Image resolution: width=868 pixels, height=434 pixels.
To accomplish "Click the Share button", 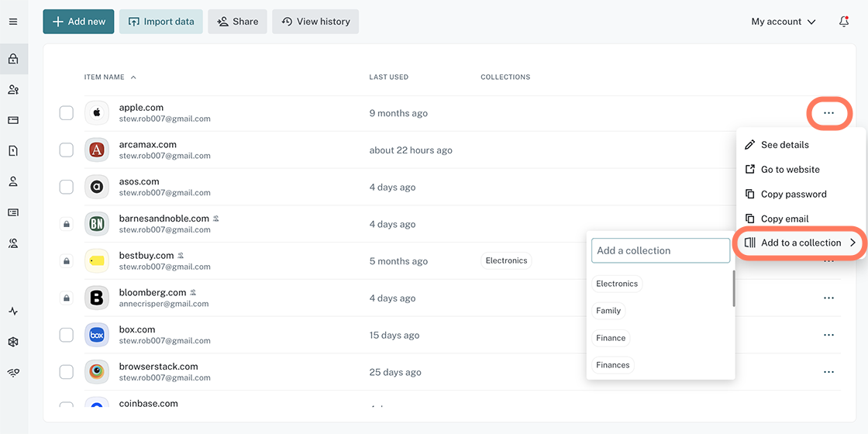I will pyautogui.click(x=237, y=22).
